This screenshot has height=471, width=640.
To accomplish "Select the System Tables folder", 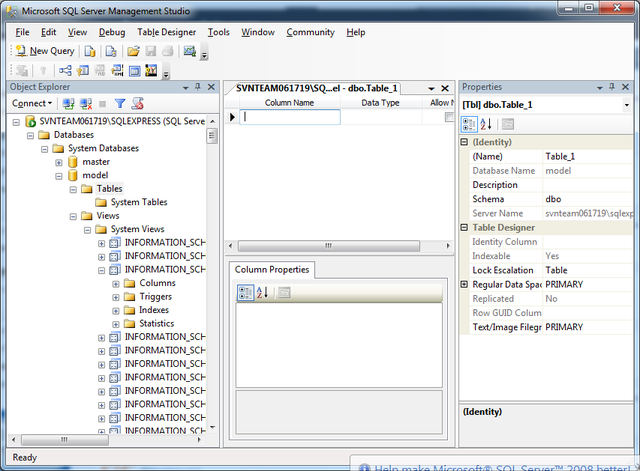I will coord(139,202).
